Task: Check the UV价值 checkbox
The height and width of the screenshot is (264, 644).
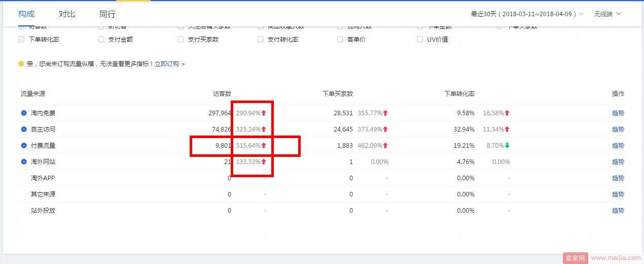Action: coord(419,40)
